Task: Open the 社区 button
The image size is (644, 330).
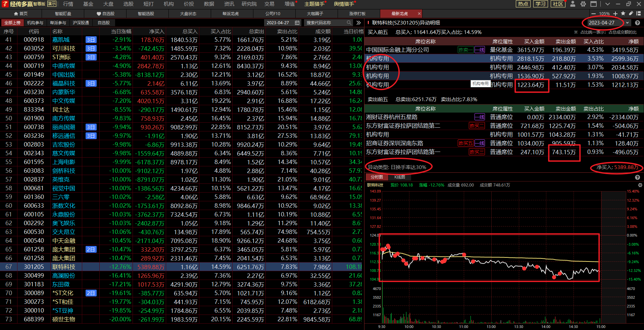Action: point(558,4)
